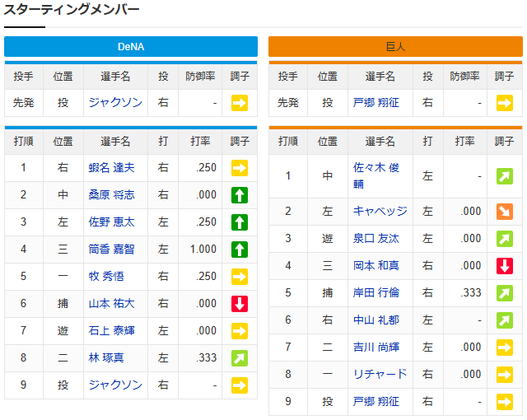
Task: Click light-green diagonal arrow for 佐々木 俊輔
Action: click(505, 176)
